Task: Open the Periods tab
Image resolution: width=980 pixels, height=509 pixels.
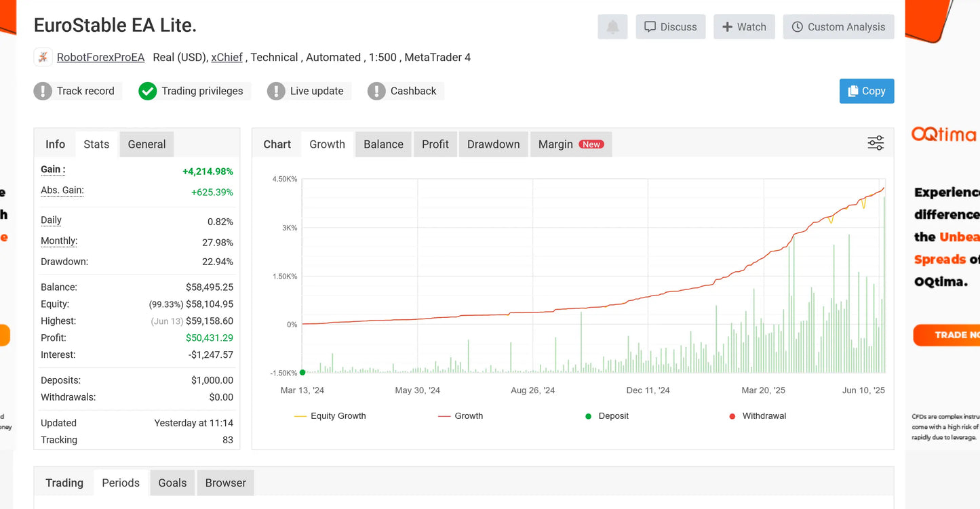Action: point(121,483)
